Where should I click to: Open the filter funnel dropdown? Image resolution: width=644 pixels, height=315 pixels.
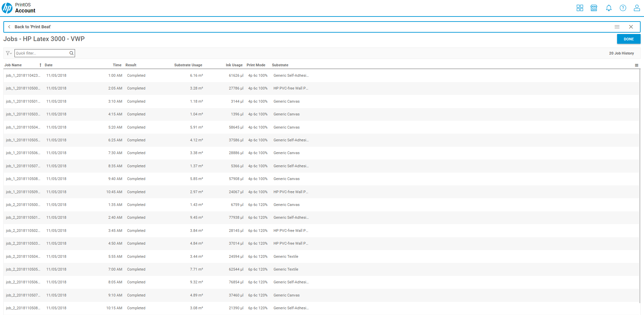coord(9,53)
